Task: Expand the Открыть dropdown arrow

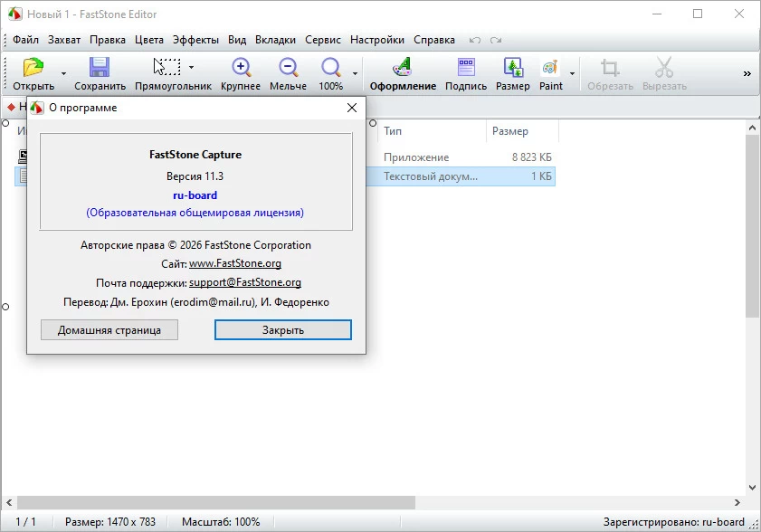Action: click(63, 74)
